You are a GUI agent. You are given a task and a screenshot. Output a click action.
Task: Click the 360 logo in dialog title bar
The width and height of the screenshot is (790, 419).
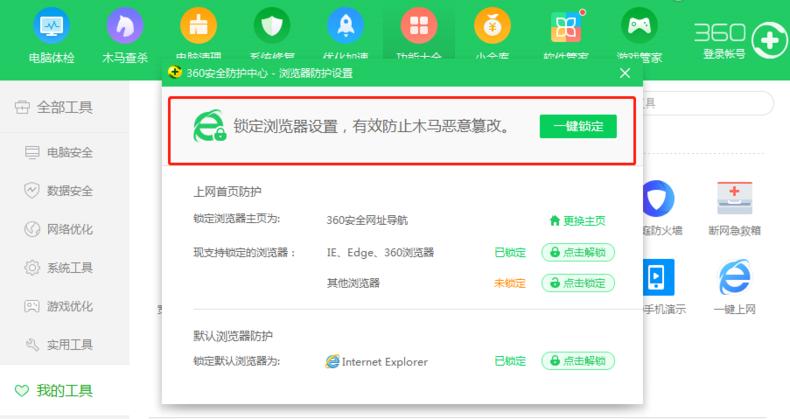(x=175, y=73)
